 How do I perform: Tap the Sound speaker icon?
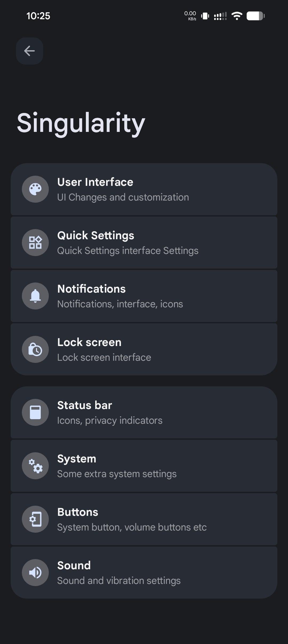(35, 573)
